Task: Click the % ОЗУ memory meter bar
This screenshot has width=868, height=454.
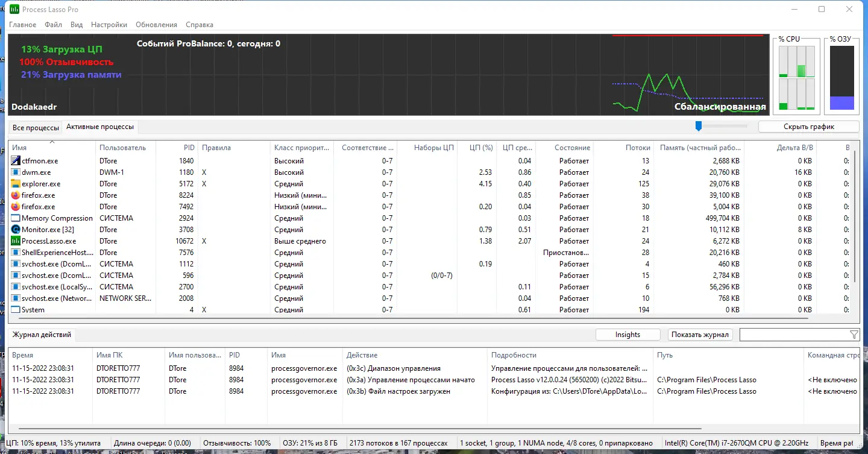Action: pyautogui.click(x=842, y=78)
